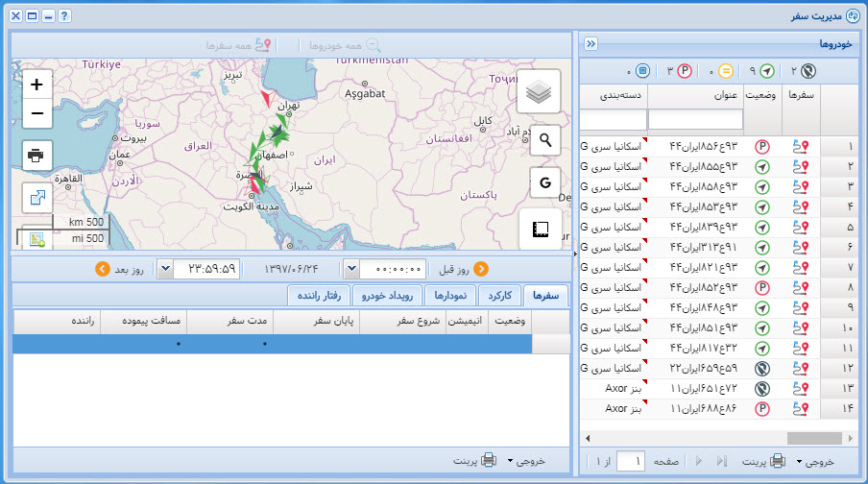Zoom in on the map

coord(36,85)
